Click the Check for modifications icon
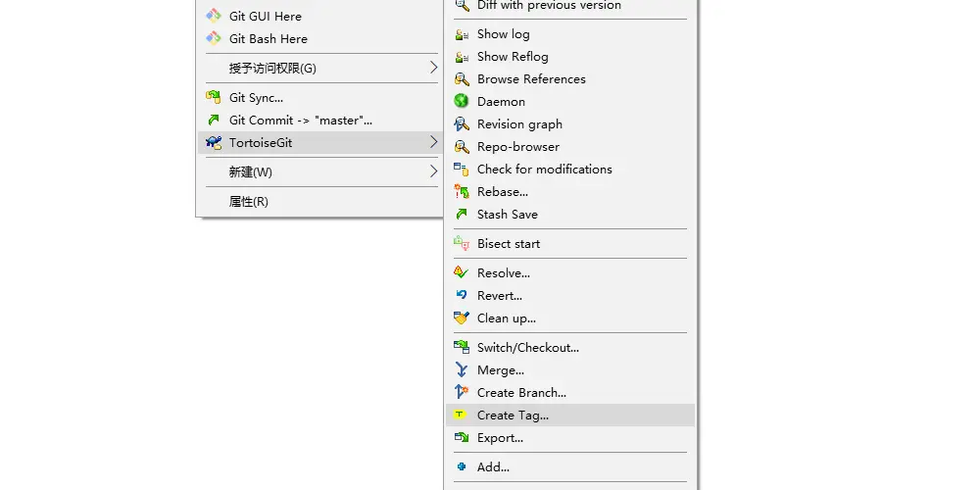 [462, 169]
